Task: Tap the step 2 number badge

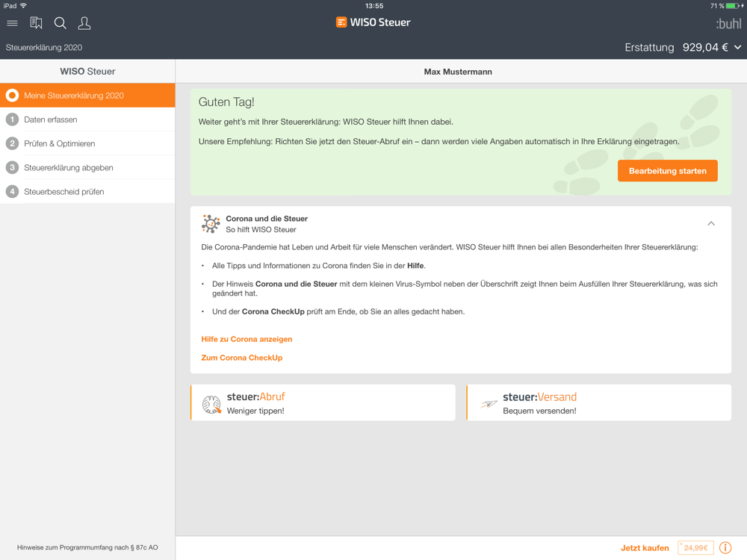Action: point(13,143)
